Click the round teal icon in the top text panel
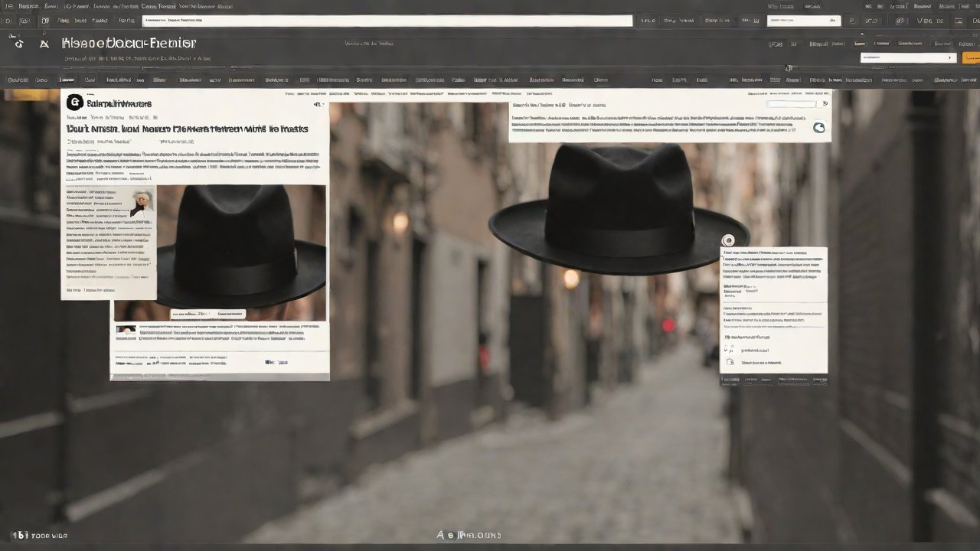980x551 pixels. pos(818,128)
